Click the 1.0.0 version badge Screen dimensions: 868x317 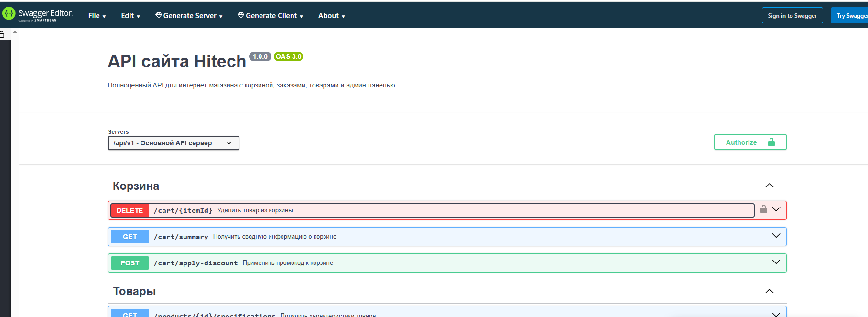pos(260,56)
